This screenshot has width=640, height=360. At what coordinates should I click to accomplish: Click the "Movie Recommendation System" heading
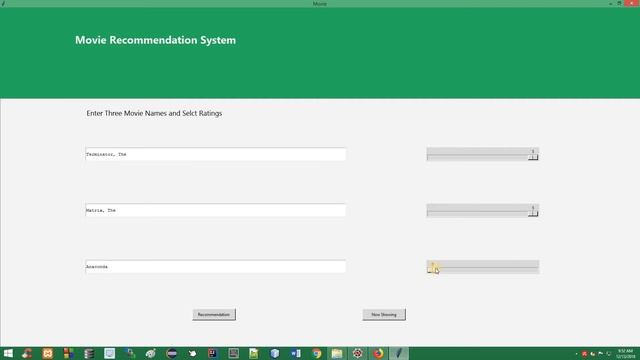[x=156, y=40]
